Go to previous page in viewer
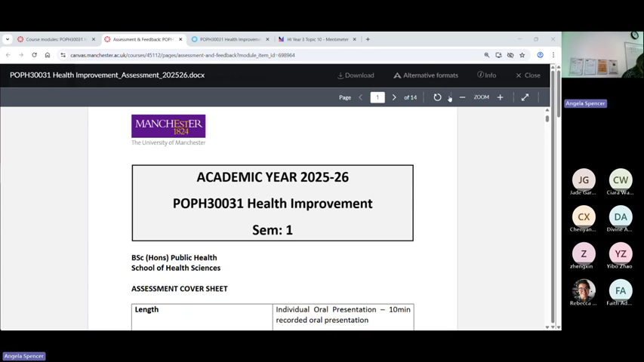This screenshot has height=362, width=644. pyautogui.click(x=361, y=97)
